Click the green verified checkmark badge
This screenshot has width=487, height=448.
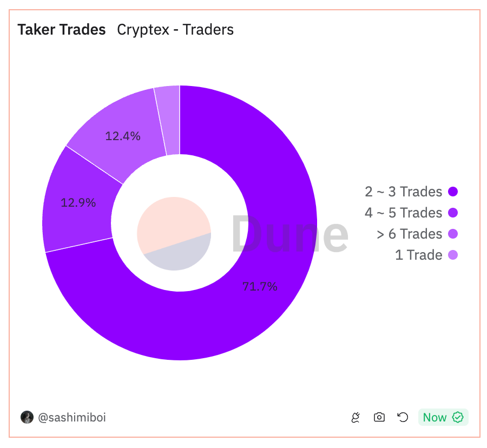click(458, 417)
